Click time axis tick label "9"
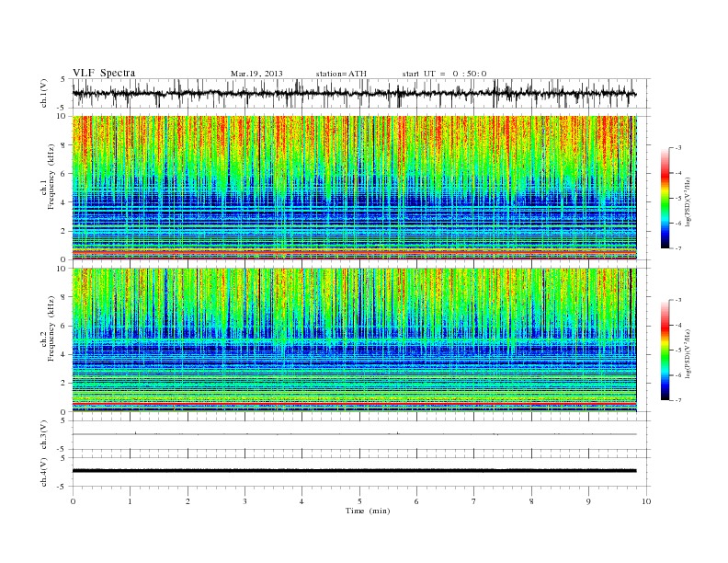Screen dimensions: 728x563 (588, 501)
